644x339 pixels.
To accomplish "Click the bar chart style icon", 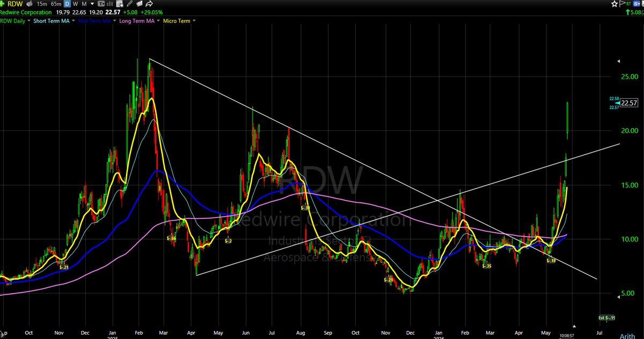I will (x=109, y=4).
